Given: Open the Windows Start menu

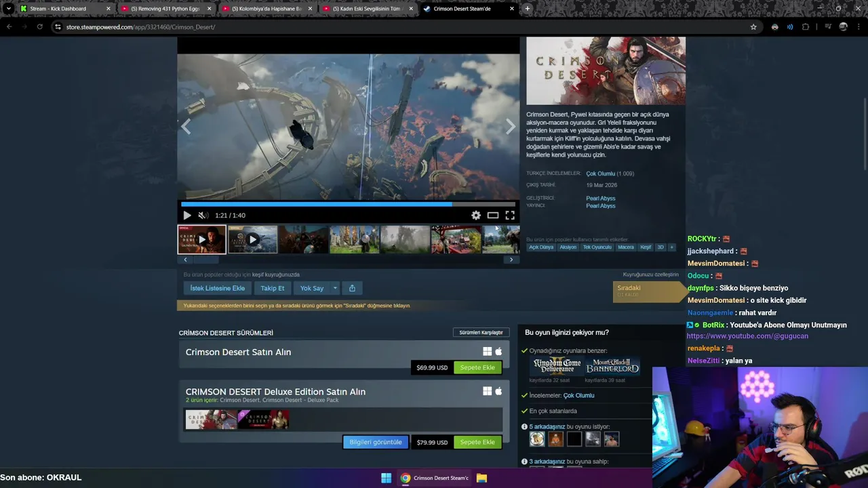Looking at the screenshot, I should tap(386, 478).
